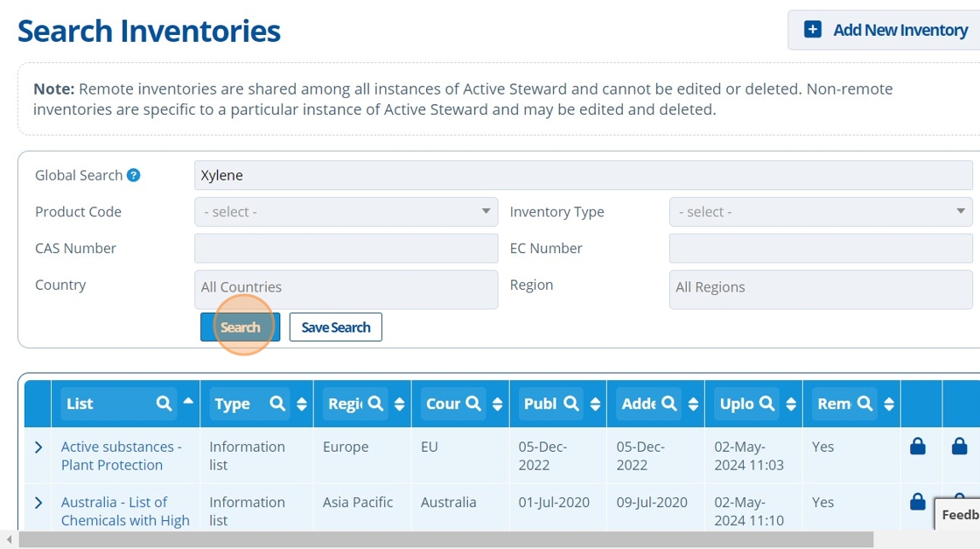980x549 pixels.
Task: Click the Global Search help icon
Action: click(133, 175)
